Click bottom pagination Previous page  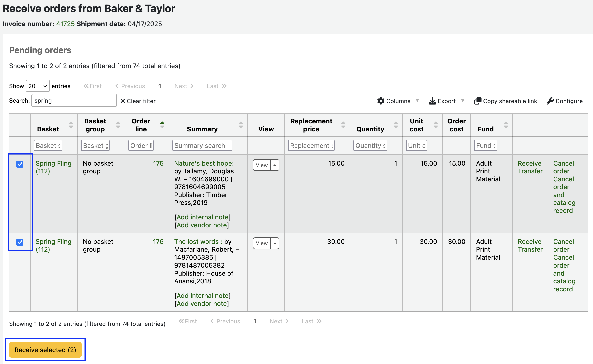tap(225, 321)
